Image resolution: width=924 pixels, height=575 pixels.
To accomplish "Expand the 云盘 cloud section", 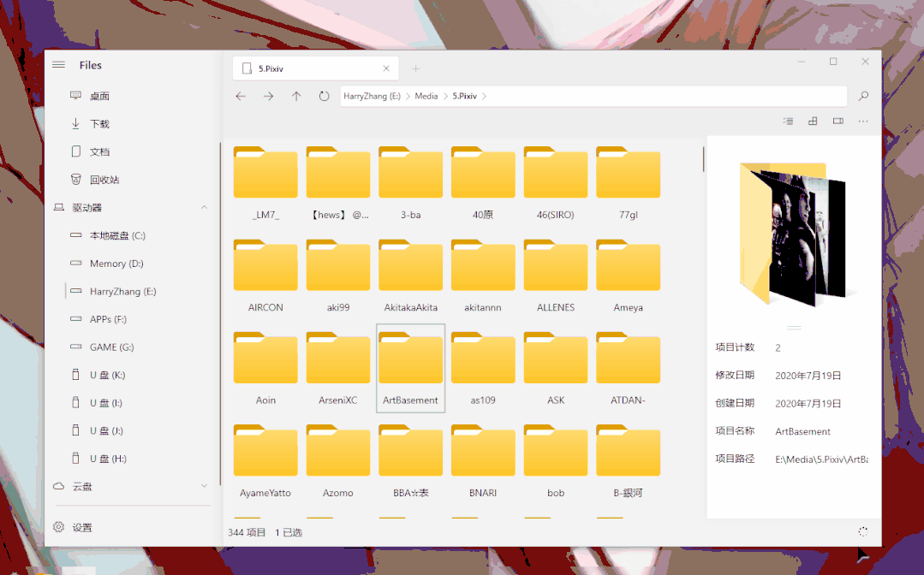I will coord(204,486).
